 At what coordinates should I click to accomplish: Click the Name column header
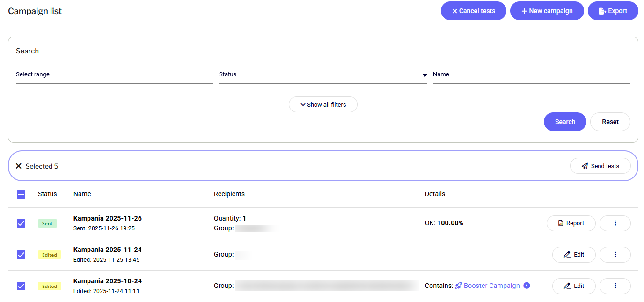[x=82, y=194]
